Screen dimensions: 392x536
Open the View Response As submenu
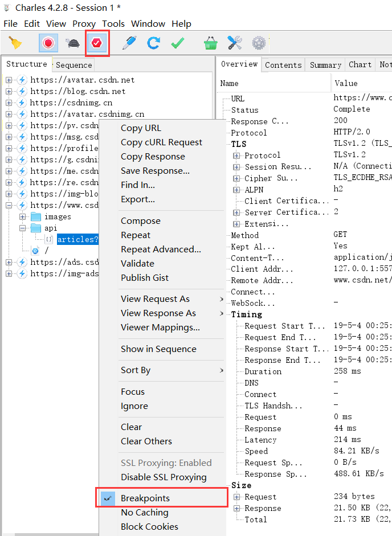(x=171, y=313)
